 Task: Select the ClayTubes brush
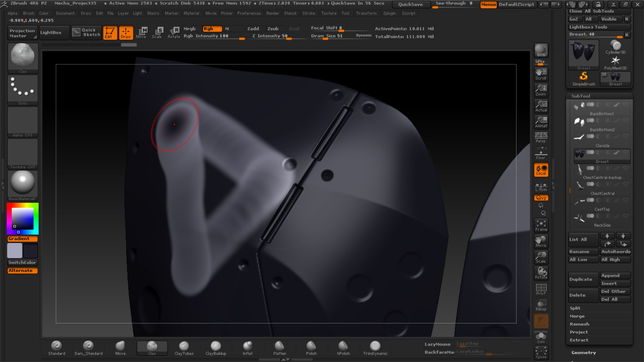pyautogui.click(x=184, y=348)
